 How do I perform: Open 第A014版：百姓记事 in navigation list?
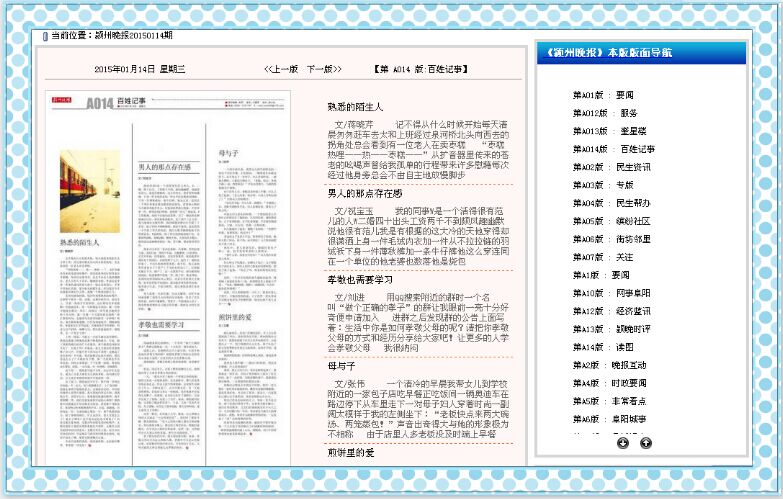(614, 148)
